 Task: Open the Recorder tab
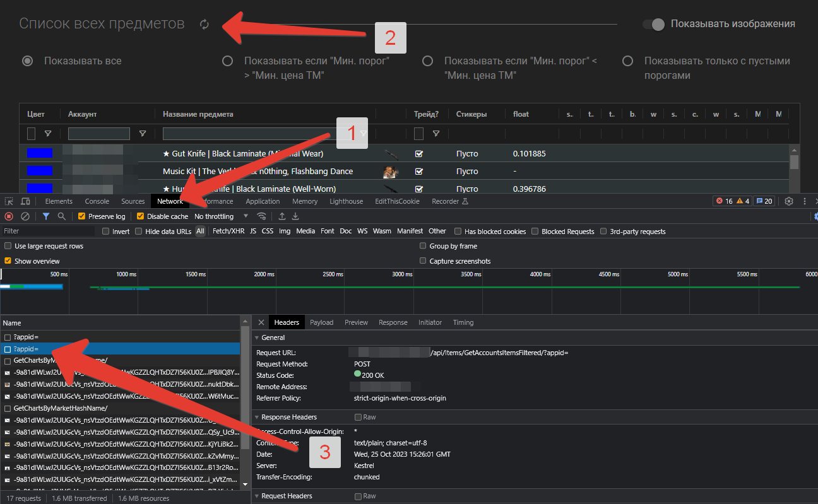(x=450, y=201)
